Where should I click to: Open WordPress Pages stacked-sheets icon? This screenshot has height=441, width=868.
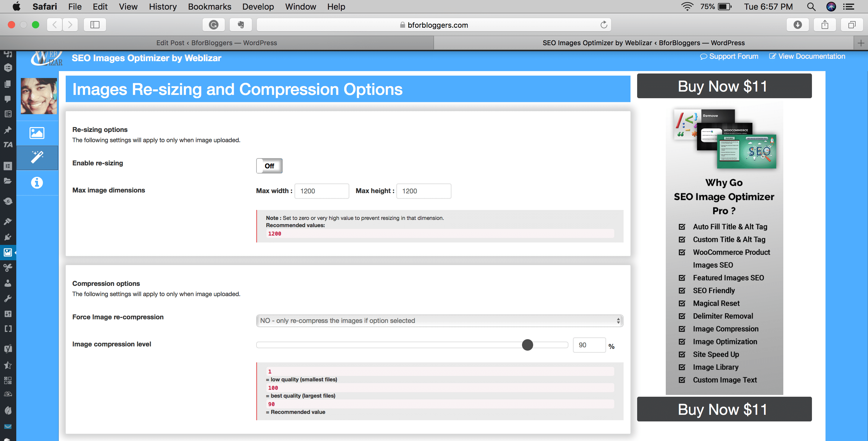pyautogui.click(x=8, y=84)
